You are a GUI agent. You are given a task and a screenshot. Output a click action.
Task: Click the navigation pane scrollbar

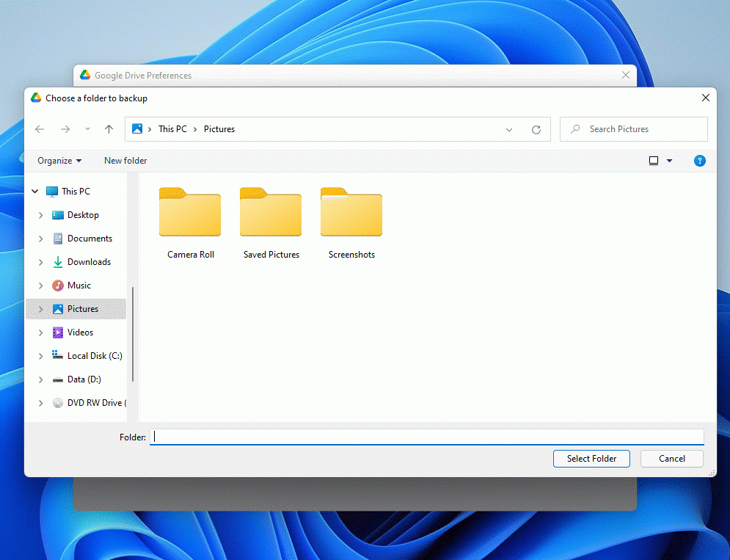133,334
